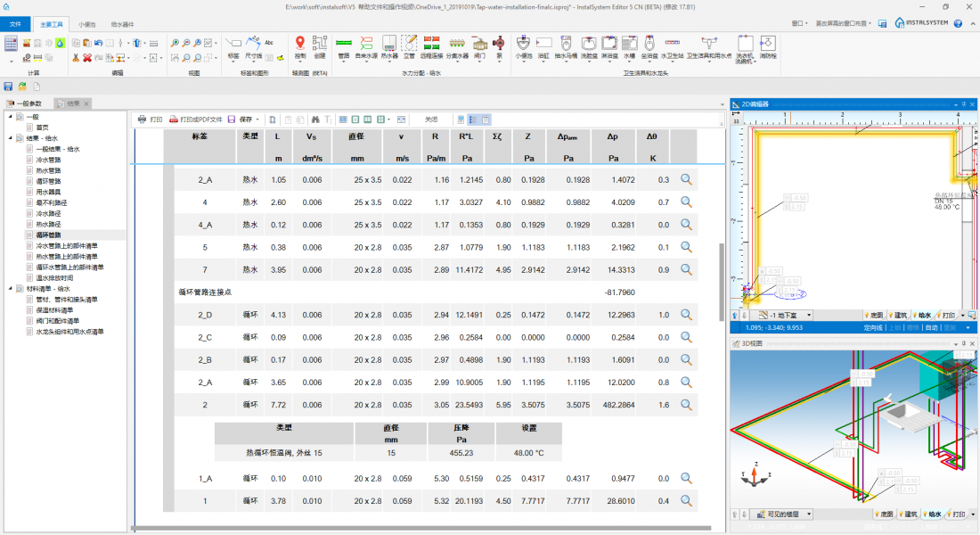Screen dimensions: 980x535
Task: Open the 可见的楼层 dropdown in 3D view
Action: coord(809,514)
